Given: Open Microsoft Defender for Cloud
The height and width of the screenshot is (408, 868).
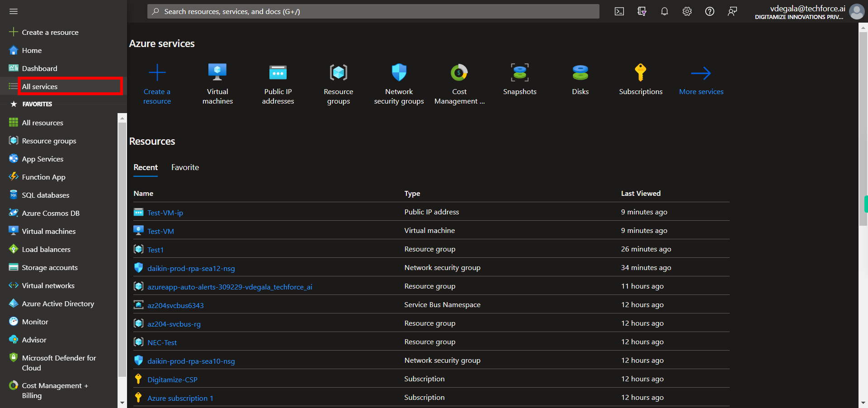Looking at the screenshot, I should [59, 363].
